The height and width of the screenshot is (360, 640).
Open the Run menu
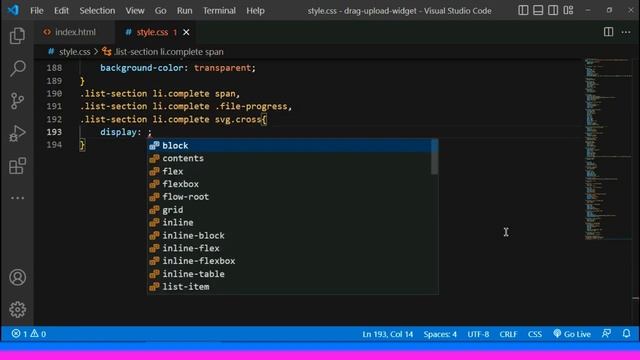(x=184, y=11)
